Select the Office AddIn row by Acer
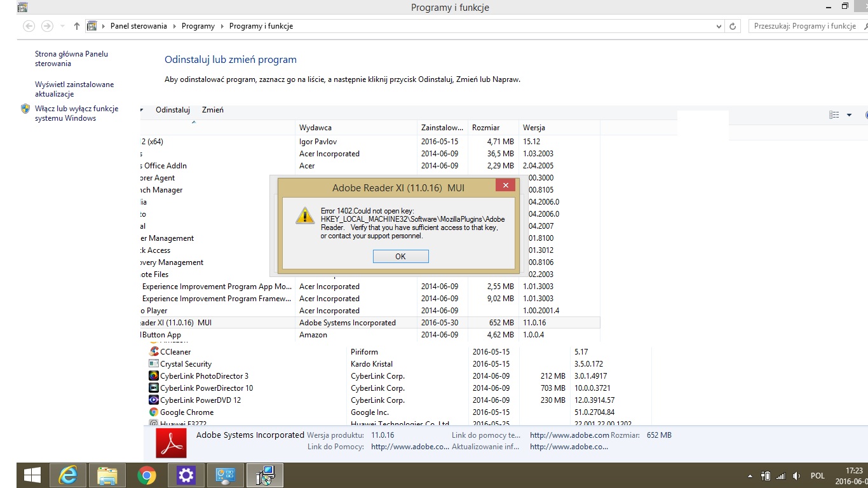 (x=370, y=166)
